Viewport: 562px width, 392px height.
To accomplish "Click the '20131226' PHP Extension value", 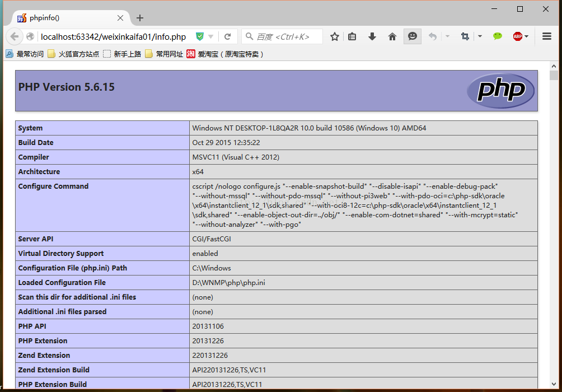I will [x=208, y=341].
